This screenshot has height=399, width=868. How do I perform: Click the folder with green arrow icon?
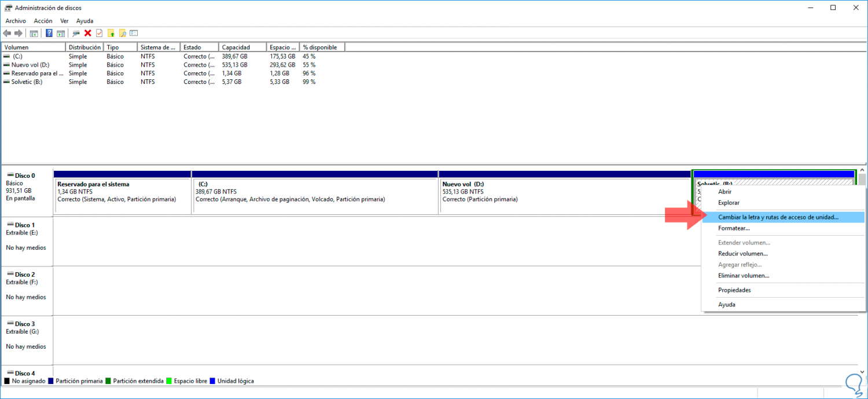tap(111, 33)
